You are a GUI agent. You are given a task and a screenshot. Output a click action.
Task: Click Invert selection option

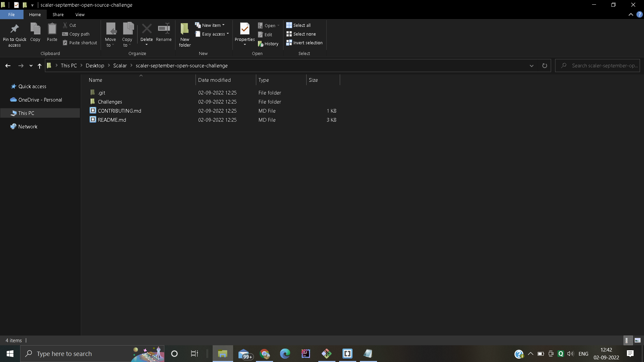click(x=304, y=43)
